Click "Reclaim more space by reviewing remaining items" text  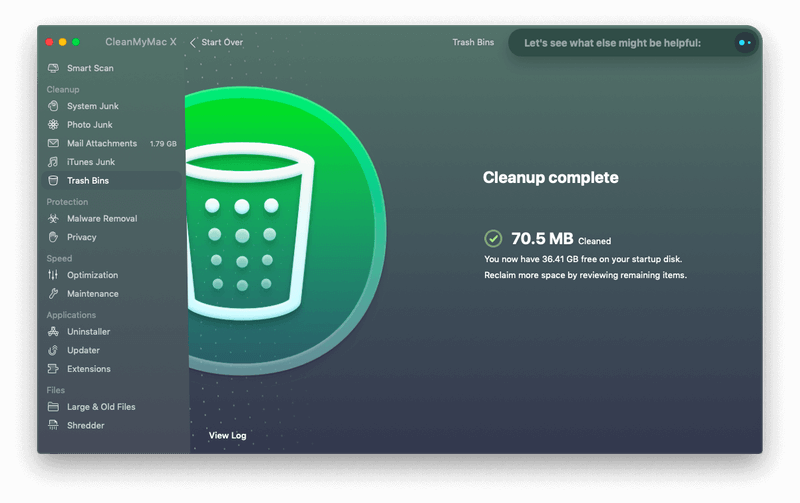click(x=585, y=275)
